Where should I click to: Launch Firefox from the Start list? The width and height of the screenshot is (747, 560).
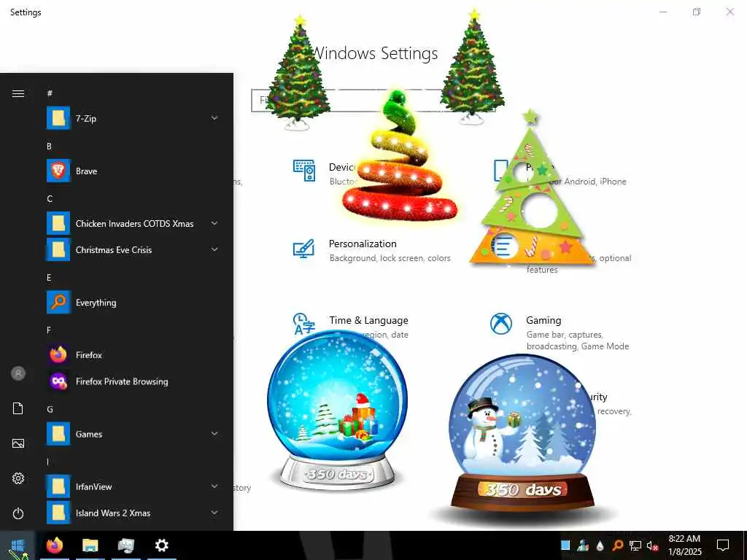click(x=58, y=355)
